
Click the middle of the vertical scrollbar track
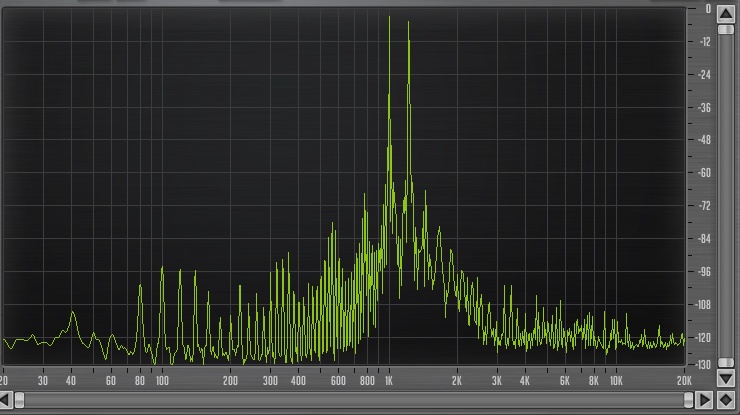click(725, 196)
